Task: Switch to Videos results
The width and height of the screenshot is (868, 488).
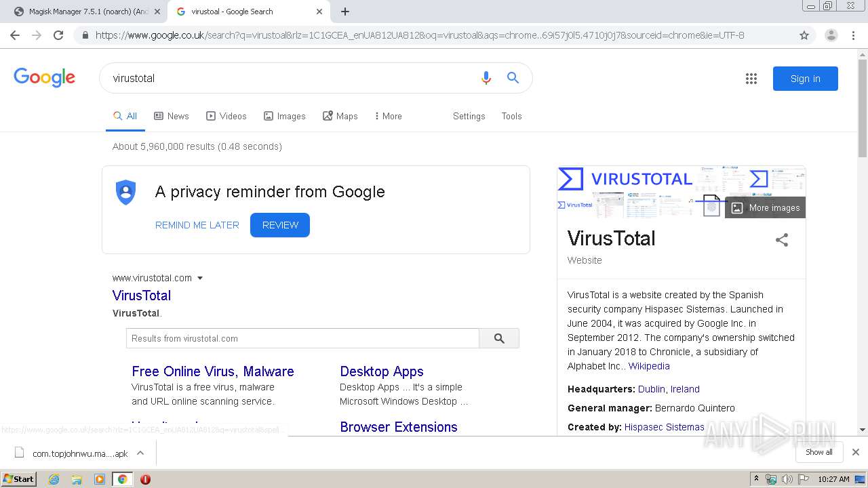Action: [226, 116]
